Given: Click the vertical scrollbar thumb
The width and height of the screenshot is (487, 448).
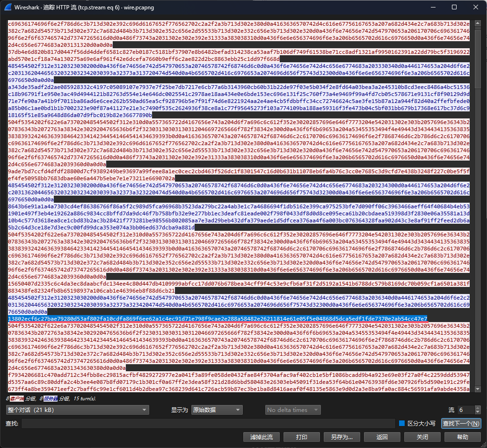Looking at the screenshot, I should pyautogui.click(x=478, y=56).
